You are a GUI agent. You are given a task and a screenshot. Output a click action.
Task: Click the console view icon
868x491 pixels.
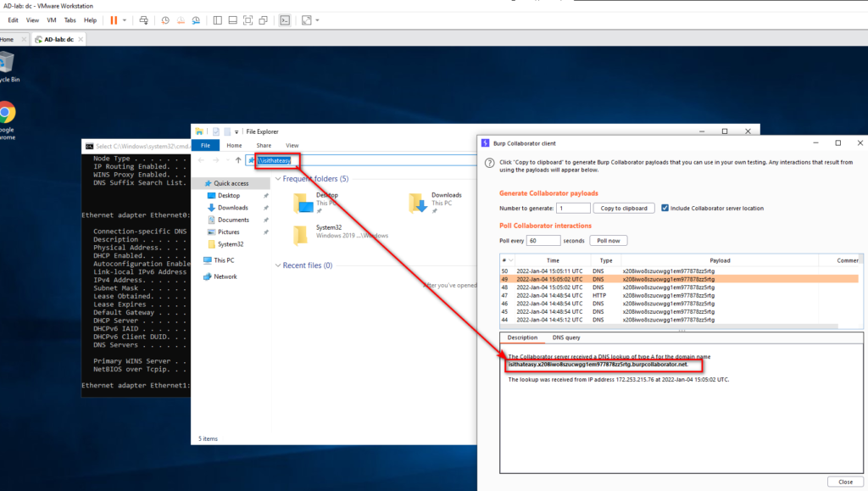(285, 20)
